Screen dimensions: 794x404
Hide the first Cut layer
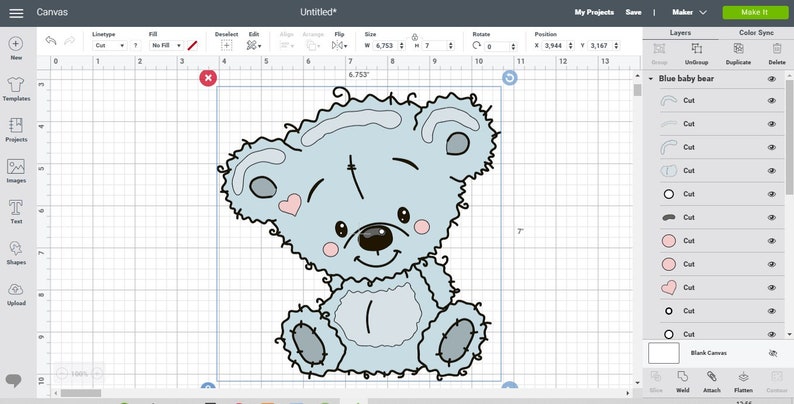[x=772, y=101]
